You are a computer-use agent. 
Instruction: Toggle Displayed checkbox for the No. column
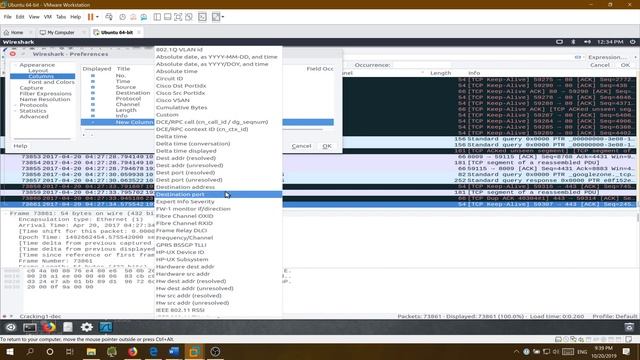click(x=93, y=76)
